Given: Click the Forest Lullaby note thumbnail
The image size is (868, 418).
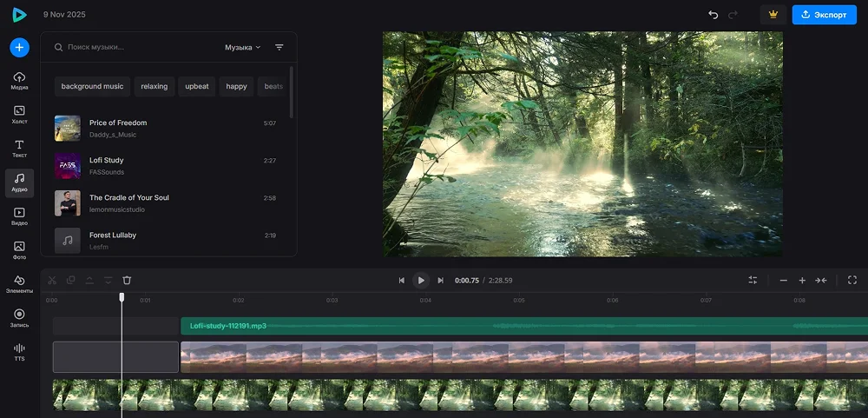Looking at the screenshot, I should pos(68,241).
